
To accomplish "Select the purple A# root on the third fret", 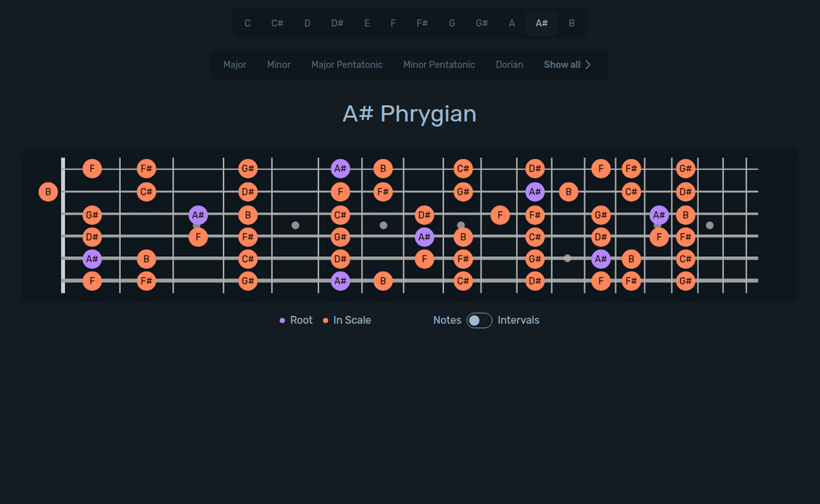I will pos(198,215).
